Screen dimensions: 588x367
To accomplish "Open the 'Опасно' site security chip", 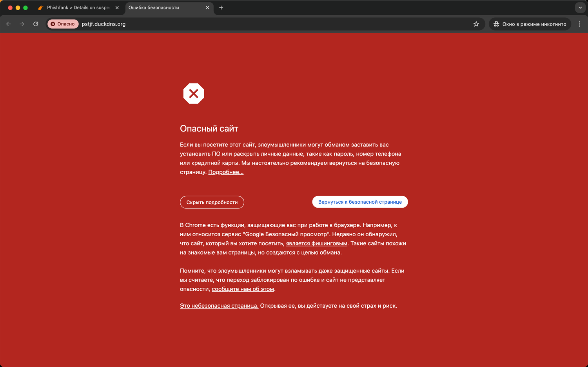I will (63, 24).
